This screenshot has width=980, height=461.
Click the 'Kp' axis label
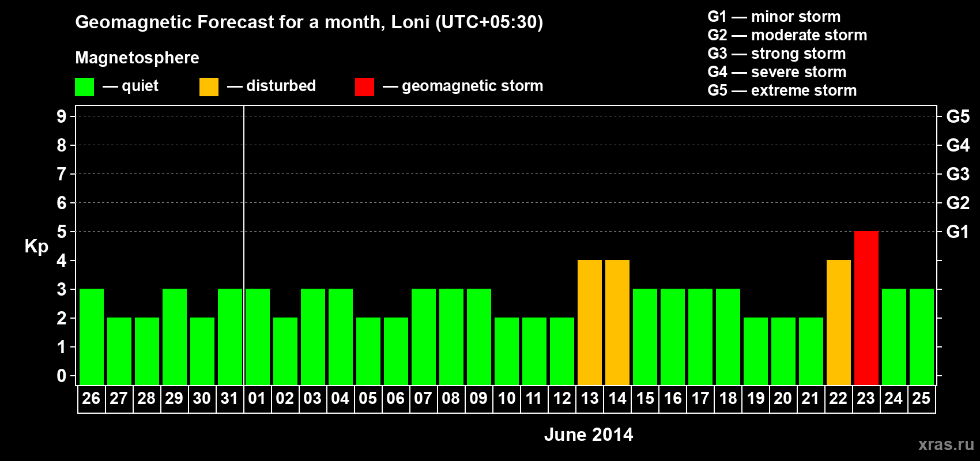pyautogui.click(x=36, y=246)
